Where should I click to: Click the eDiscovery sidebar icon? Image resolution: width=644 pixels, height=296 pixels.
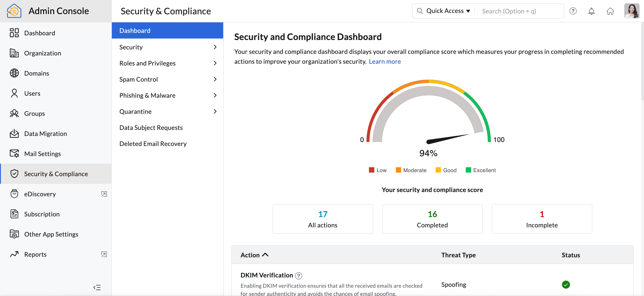tap(14, 194)
